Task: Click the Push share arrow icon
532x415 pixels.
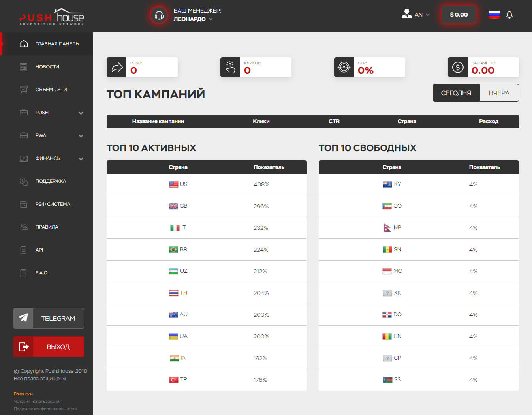Action: click(x=117, y=67)
